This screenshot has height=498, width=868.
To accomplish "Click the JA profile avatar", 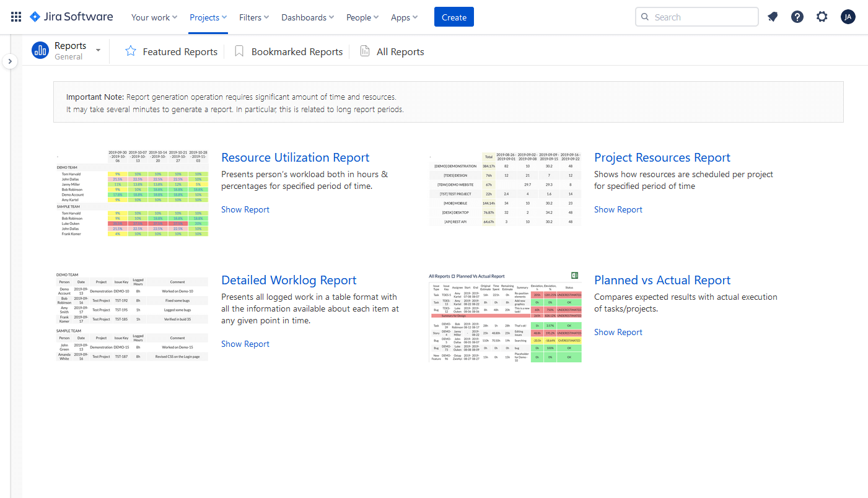I will [x=848, y=17].
